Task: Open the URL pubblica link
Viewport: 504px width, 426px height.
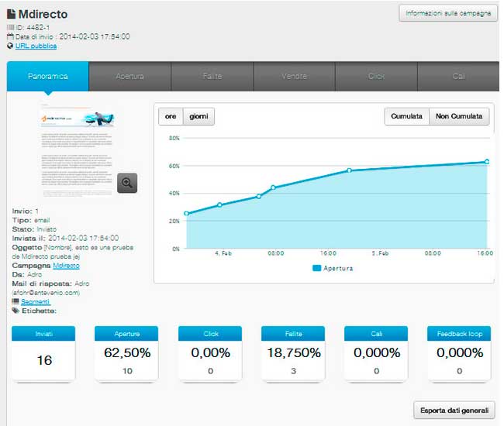Action: tap(36, 46)
